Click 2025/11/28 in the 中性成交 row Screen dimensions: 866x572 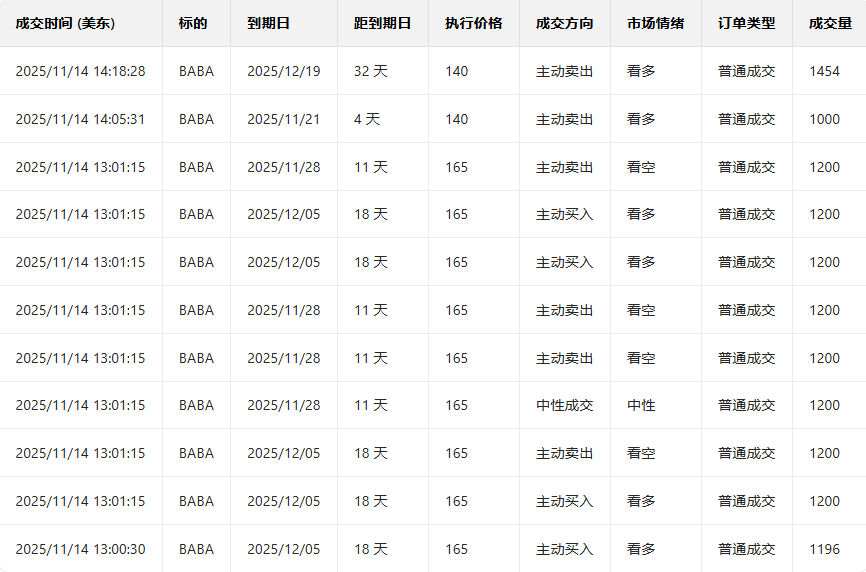(283, 405)
